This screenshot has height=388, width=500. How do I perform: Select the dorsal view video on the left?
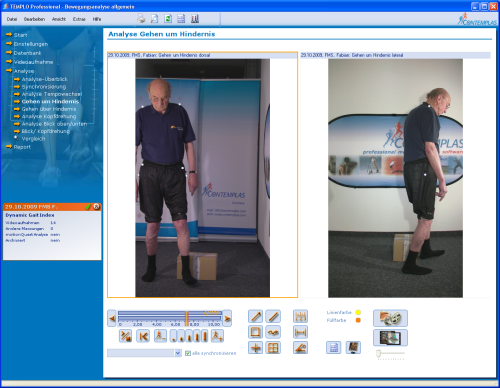coord(202,178)
